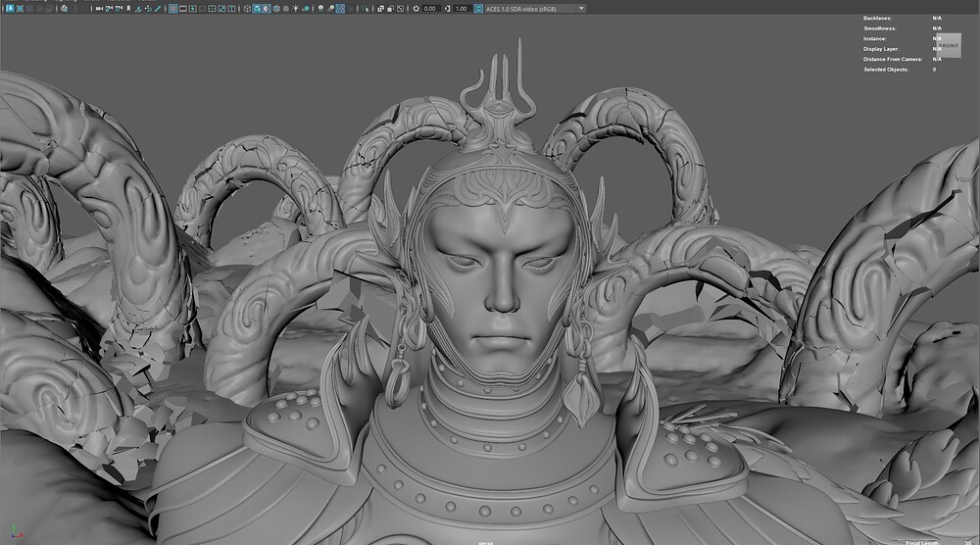Enable Wireframe shading cube icon
The image size is (980, 545).
(246, 8)
